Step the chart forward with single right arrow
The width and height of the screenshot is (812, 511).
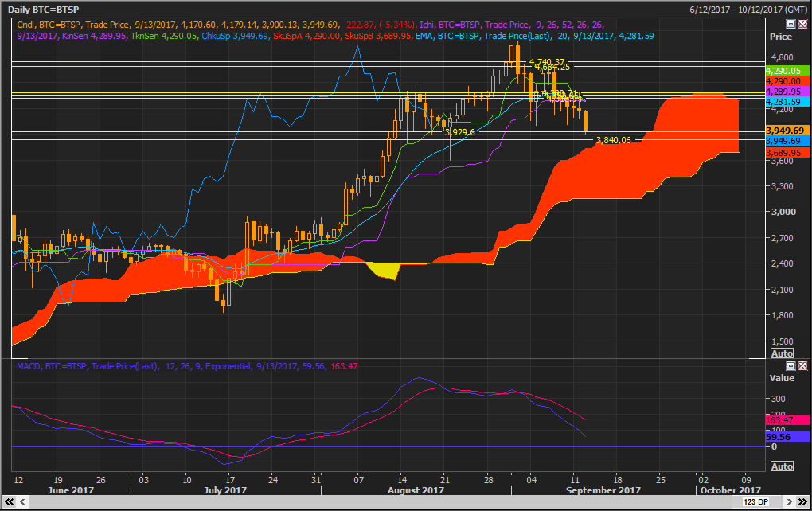click(x=789, y=501)
